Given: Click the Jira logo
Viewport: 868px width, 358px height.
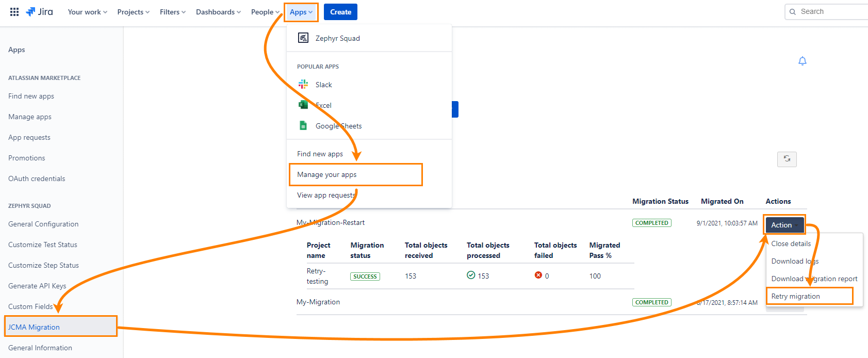Looking at the screenshot, I should tap(40, 12).
